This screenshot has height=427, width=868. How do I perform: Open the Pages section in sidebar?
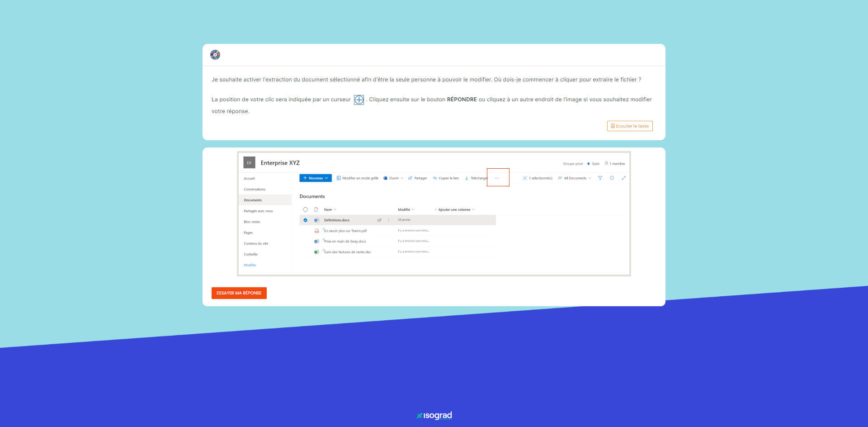[248, 232]
